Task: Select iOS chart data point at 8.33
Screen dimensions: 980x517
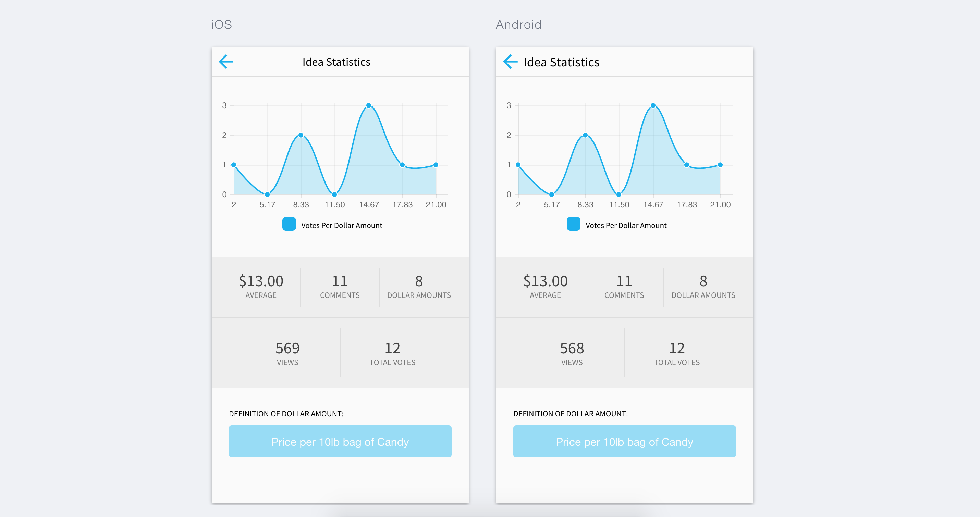Action: (x=301, y=135)
